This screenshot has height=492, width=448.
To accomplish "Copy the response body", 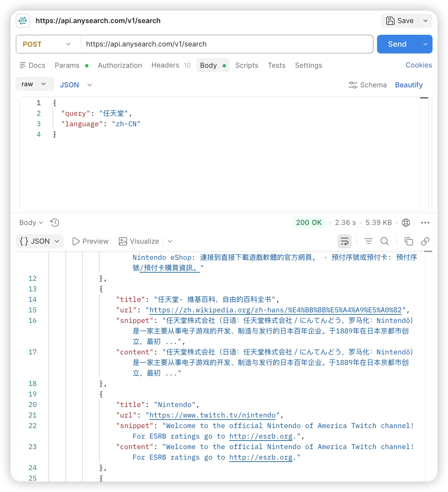I will 409,241.
